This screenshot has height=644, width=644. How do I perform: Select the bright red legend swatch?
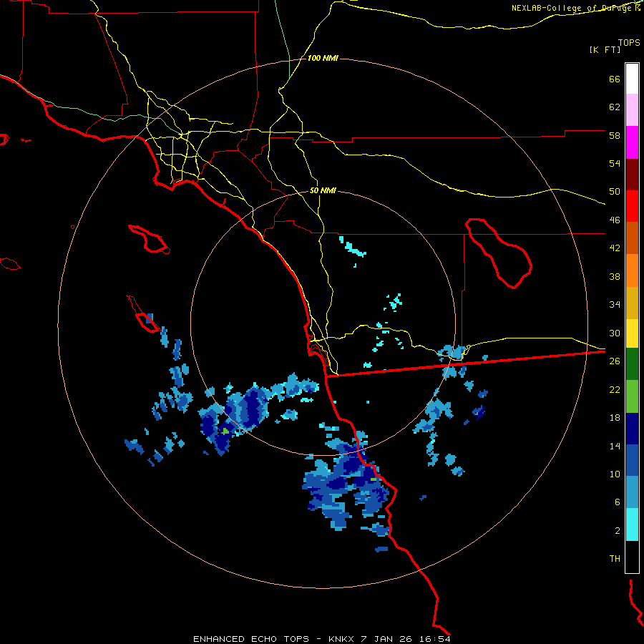(632, 206)
